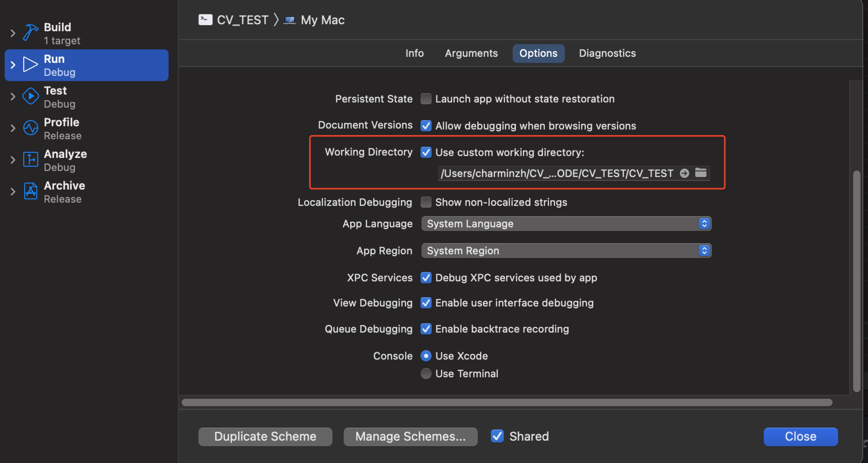Expand the Build action row
Image resolution: width=868 pixels, height=463 pixels.
click(13, 33)
